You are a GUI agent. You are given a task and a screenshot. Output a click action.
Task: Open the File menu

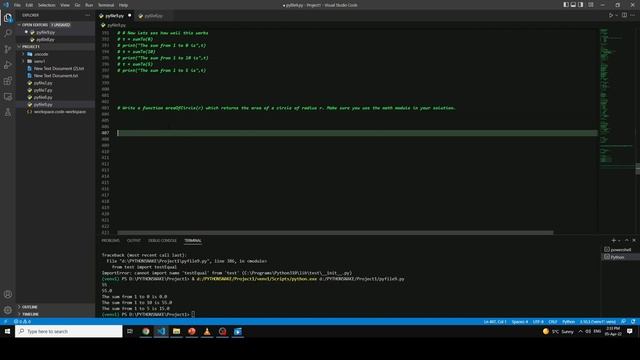17,5
